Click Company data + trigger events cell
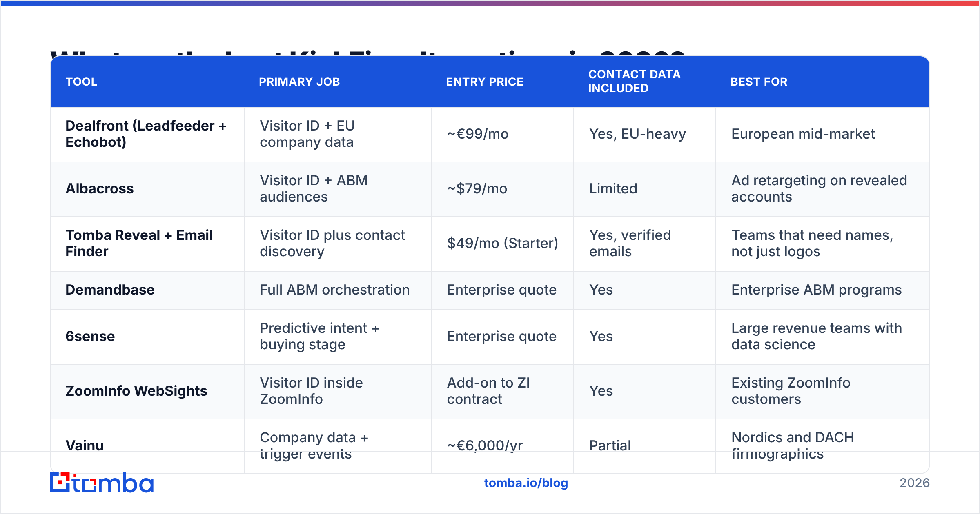This screenshot has height=514, width=980. click(338, 445)
